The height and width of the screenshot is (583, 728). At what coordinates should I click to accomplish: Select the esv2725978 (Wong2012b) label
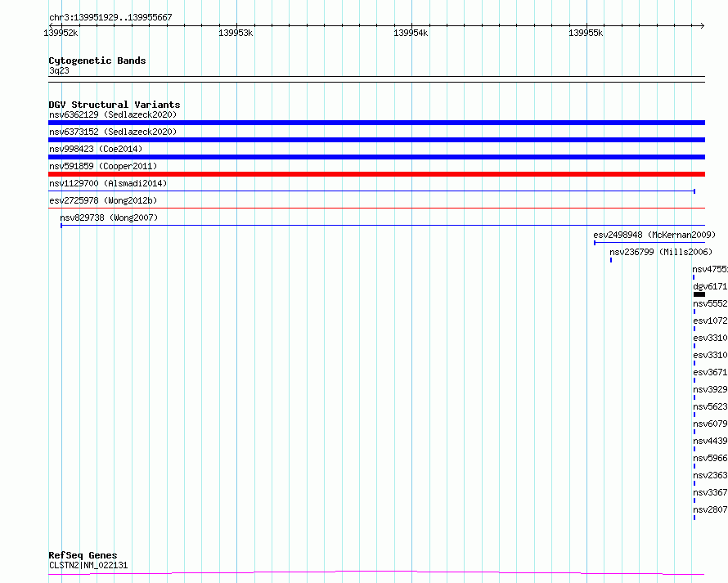103,200
